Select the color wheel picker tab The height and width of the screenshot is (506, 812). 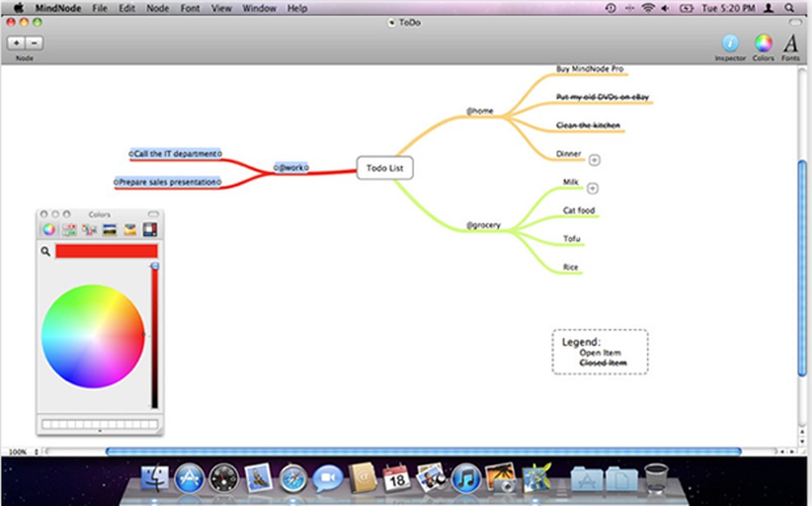(x=49, y=229)
